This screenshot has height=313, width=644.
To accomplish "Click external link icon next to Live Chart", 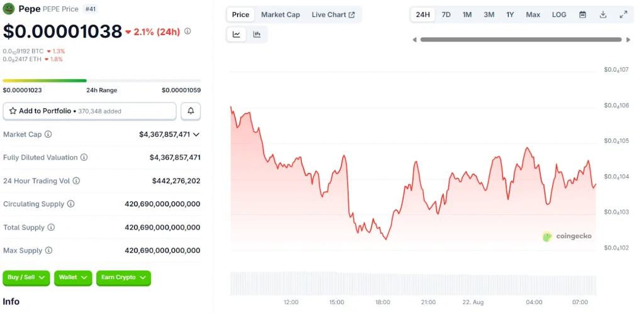I will 352,14.
